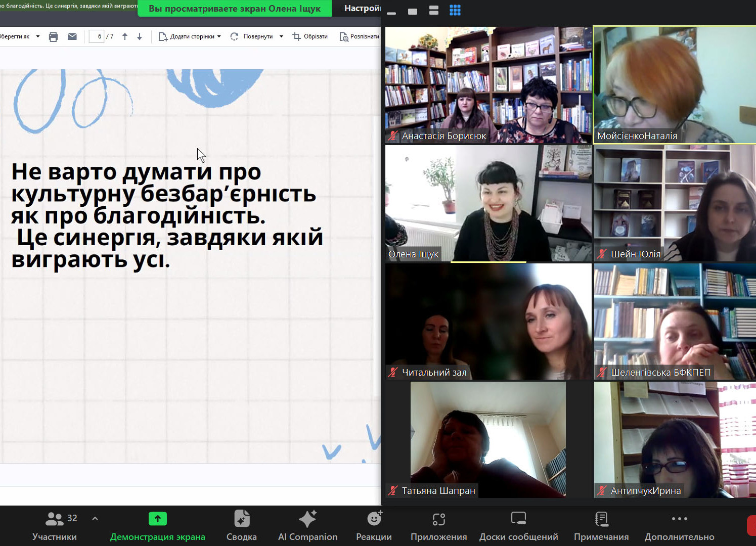Click the slide line 'Це синергія, завдяки якій'
756x546 pixels.
170,238
